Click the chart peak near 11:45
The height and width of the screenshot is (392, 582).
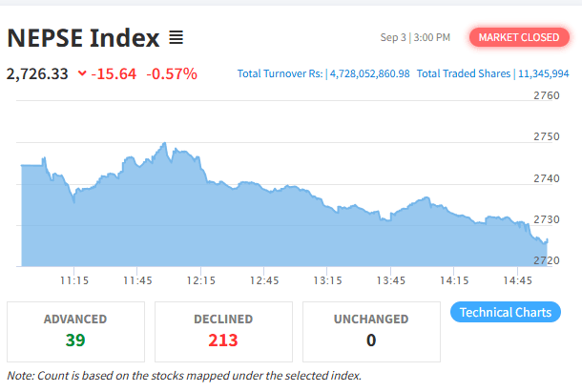[165, 144]
